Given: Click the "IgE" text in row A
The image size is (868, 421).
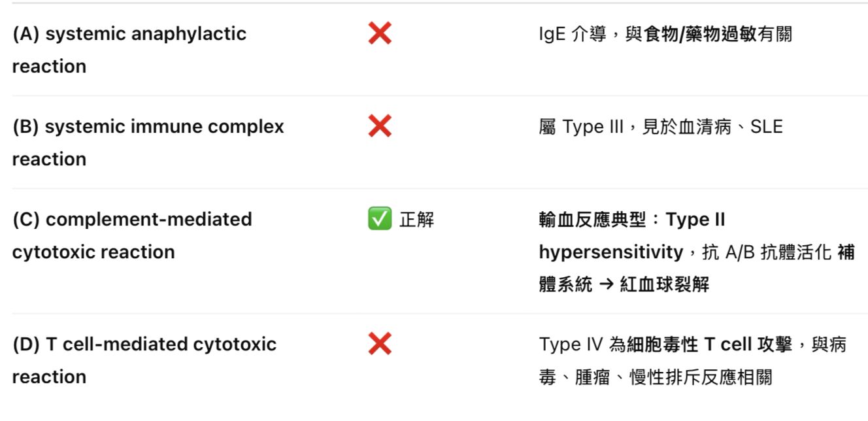Looking at the screenshot, I should click(552, 34).
